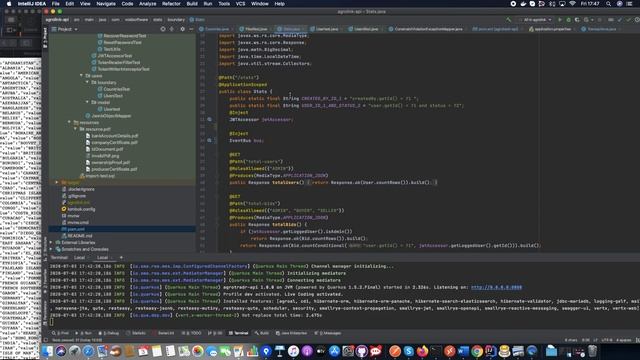Viewport: 640px width, 360px height.
Task: Start the debugger with the bug icon
Action: pyautogui.click(x=568, y=20)
